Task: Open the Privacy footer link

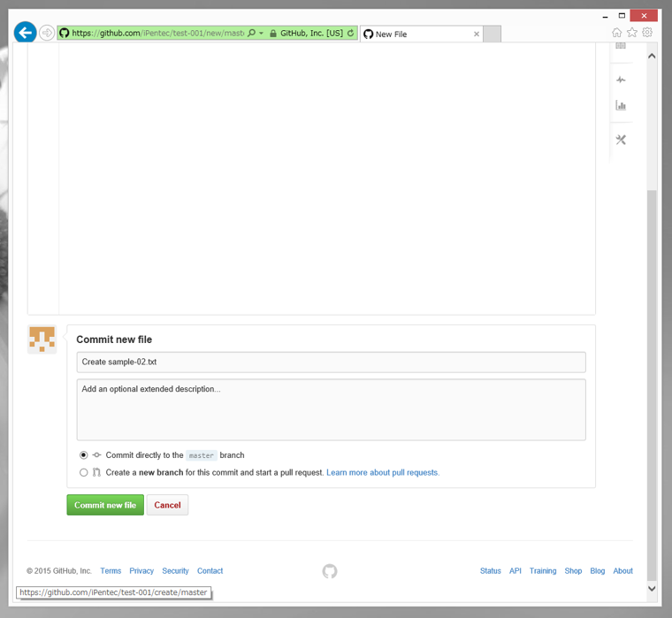Action: coord(141,571)
